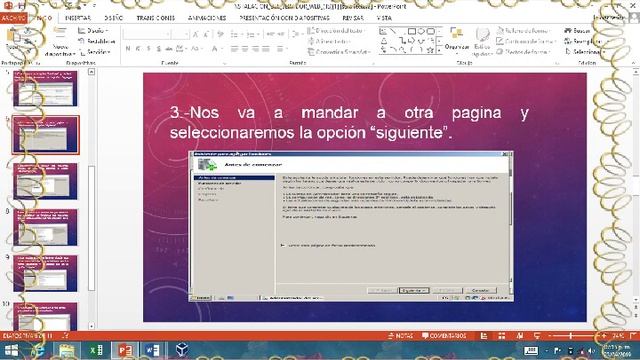Open the Seleccionar dropdown
This screenshot has width=640, height=360.
pos(585,52)
